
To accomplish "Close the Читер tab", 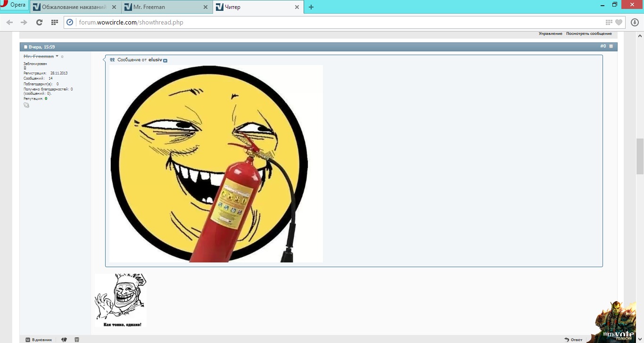I will coord(297,7).
